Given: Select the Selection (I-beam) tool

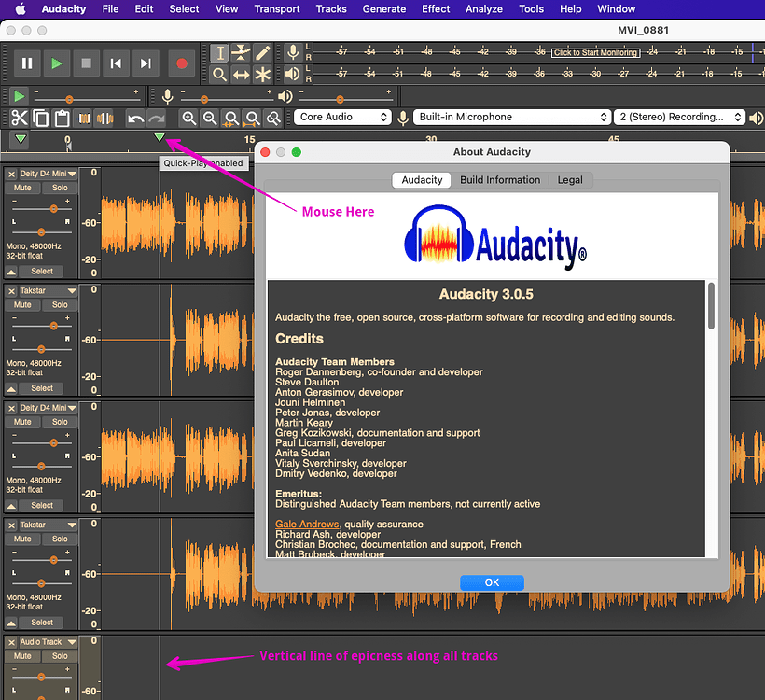Looking at the screenshot, I should pos(219,52).
